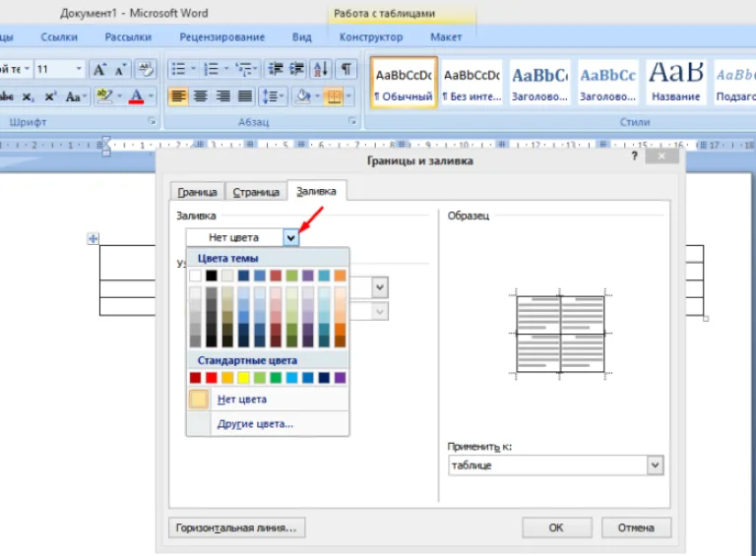Viewport: 756px width, 556px height.
Task: Choose Нет цвета in color menu
Action: click(x=268, y=400)
